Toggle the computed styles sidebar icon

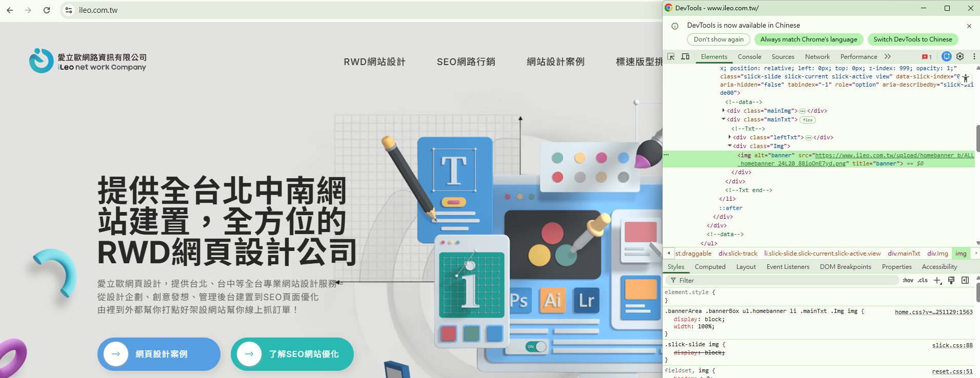tap(965, 280)
